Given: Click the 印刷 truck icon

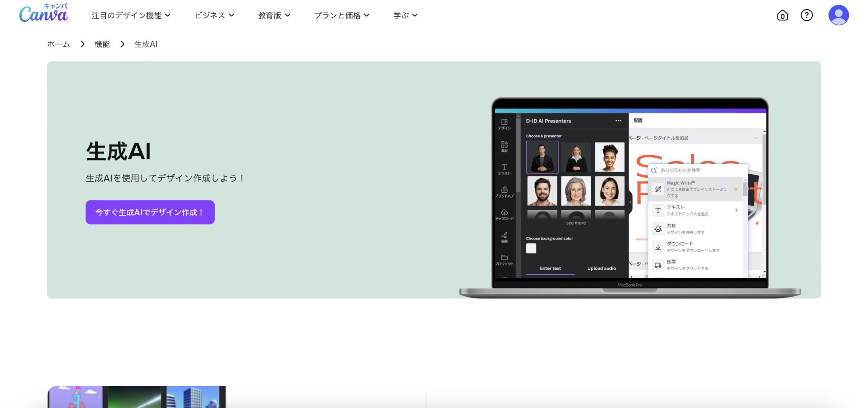Looking at the screenshot, I should click(x=658, y=265).
